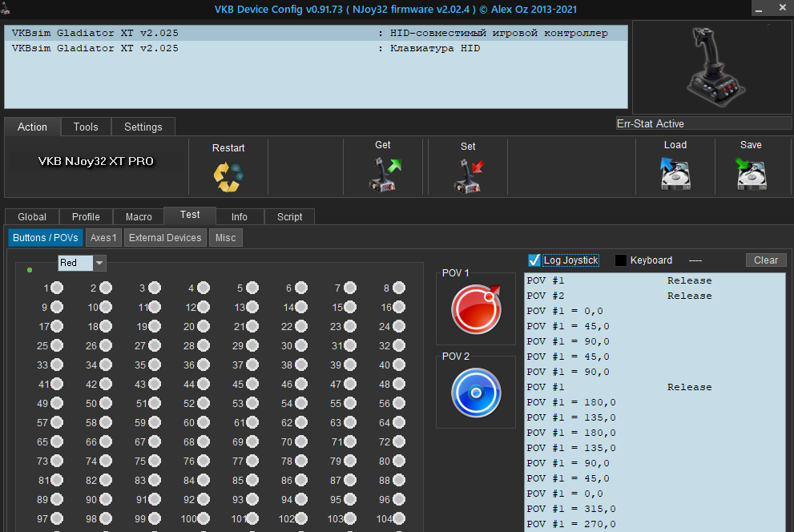Click button indicator number 41
The width and height of the screenshot is (794, 532).
coord(57,385)
